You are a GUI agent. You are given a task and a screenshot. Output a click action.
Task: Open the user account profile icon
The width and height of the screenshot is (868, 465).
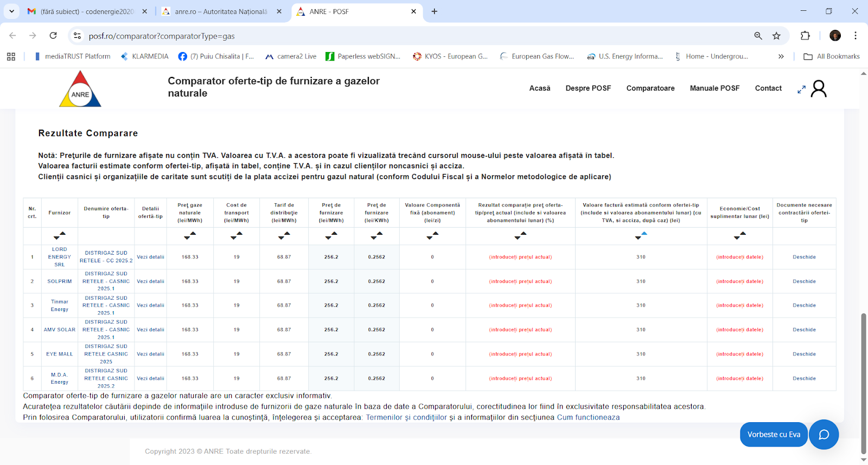click(x=819, y=89)
